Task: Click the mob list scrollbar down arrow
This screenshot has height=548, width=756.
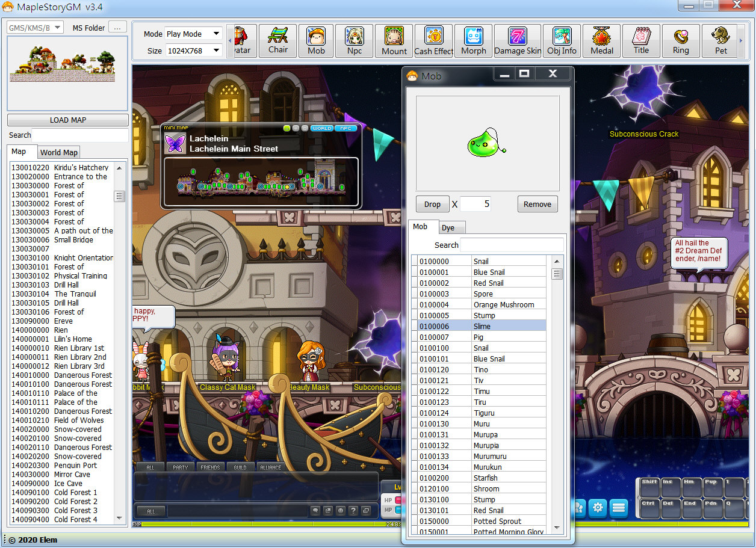Action: tap(557, 528)
